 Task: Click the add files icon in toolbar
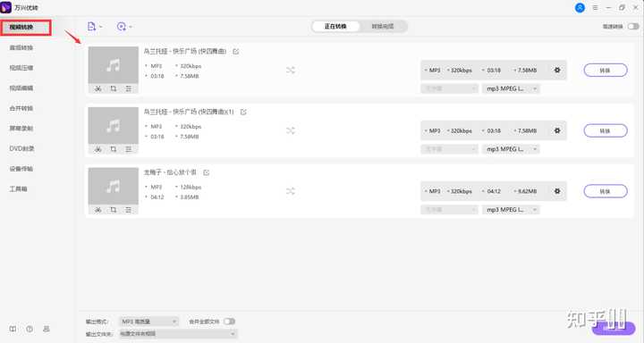pyautogui.click(x=91, y=27)
